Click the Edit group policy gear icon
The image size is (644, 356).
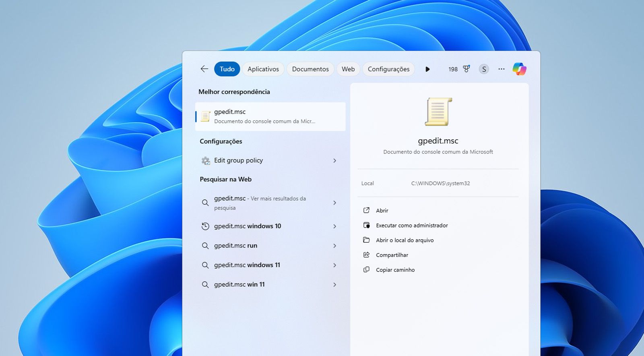point(206,161)
